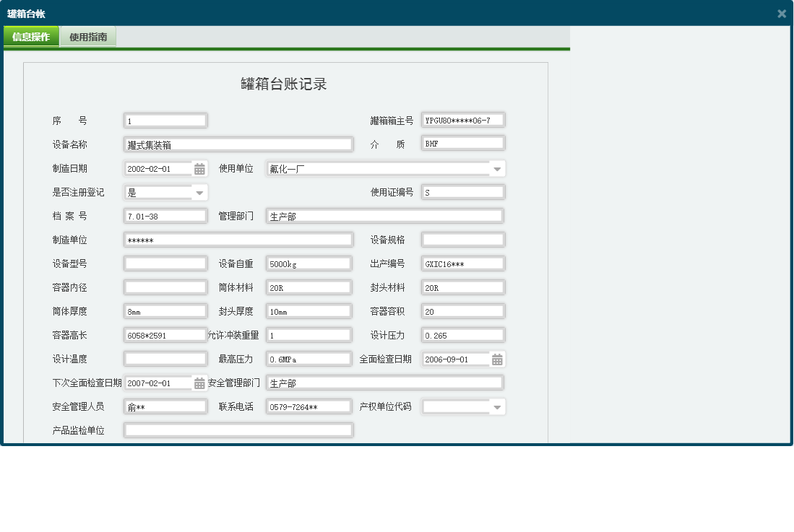Viewport: 794px width, 532px height.
Task: Click the 罐箱箱主号 input field
Action: tap(462, 119)
